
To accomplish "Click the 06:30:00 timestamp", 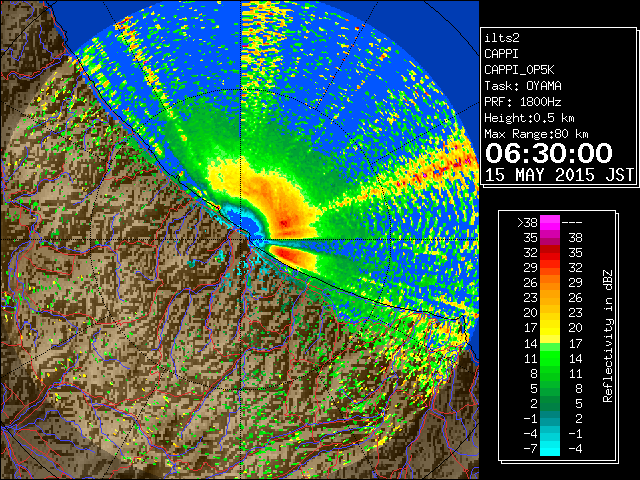I will (x=549, y=153).
